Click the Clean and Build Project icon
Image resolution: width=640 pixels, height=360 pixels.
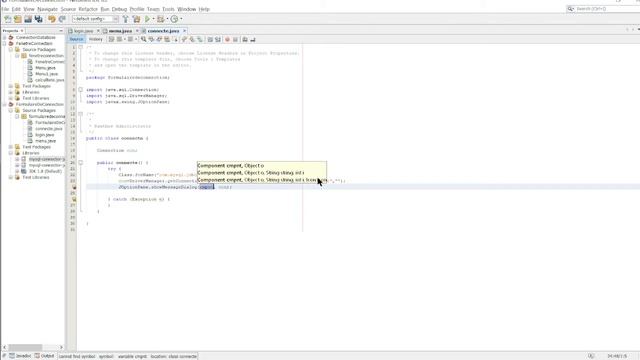click(136, 19)
